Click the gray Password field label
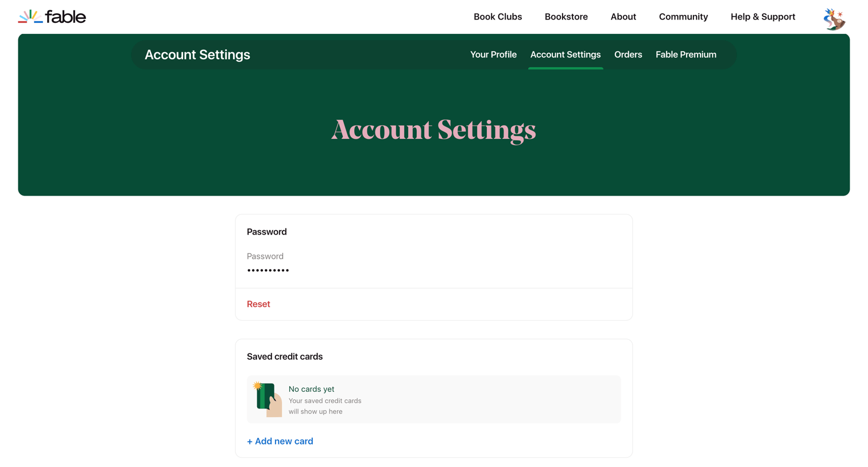Screen dimensions: 868x467 coord(265,256)
